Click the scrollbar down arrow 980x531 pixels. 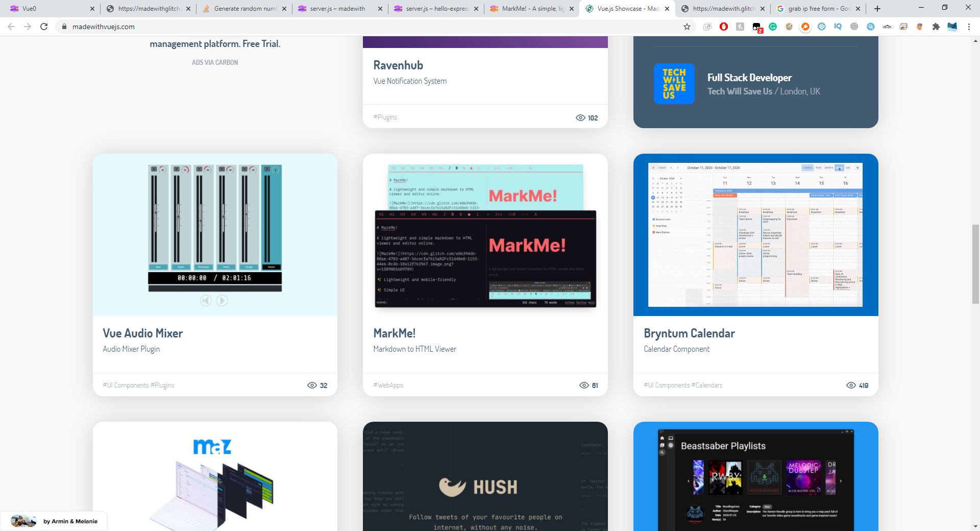pos(975,526)
